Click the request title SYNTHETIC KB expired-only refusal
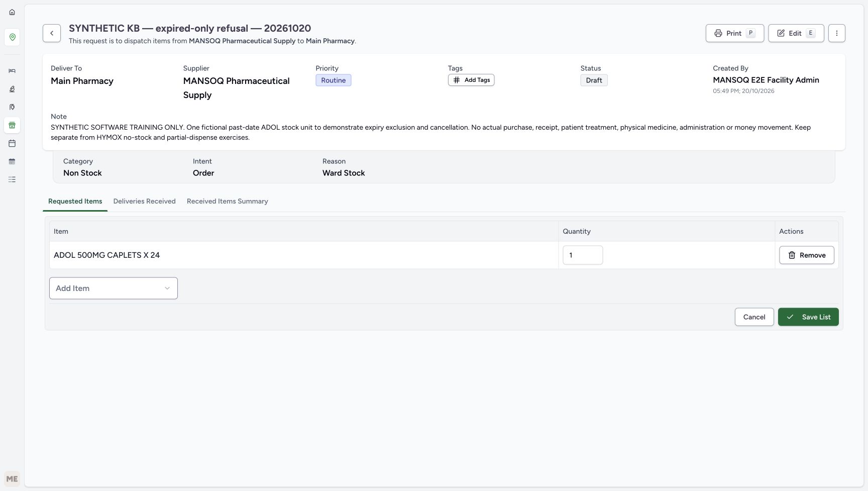This screenshot has height=491, width=868. click(190, 28)
